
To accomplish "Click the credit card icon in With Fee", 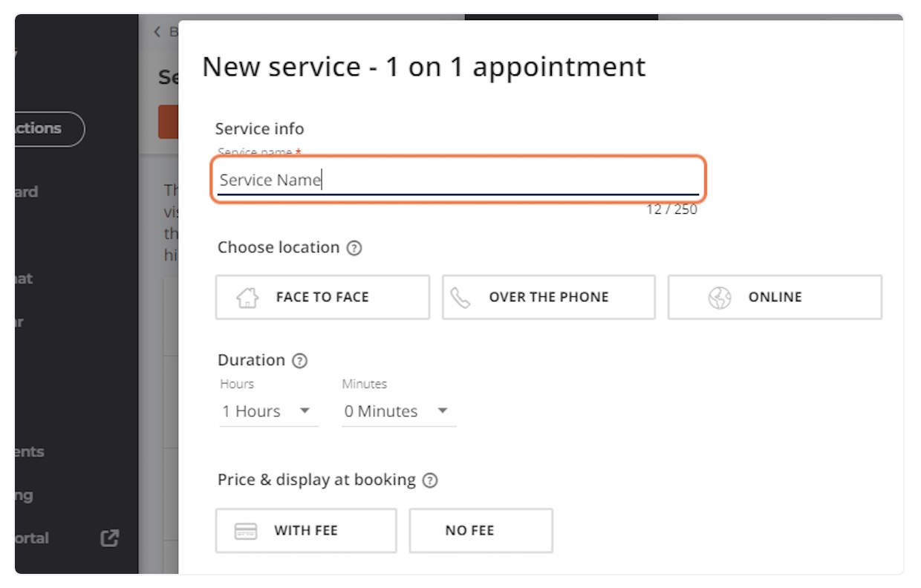I will click(x=246, y=531).
